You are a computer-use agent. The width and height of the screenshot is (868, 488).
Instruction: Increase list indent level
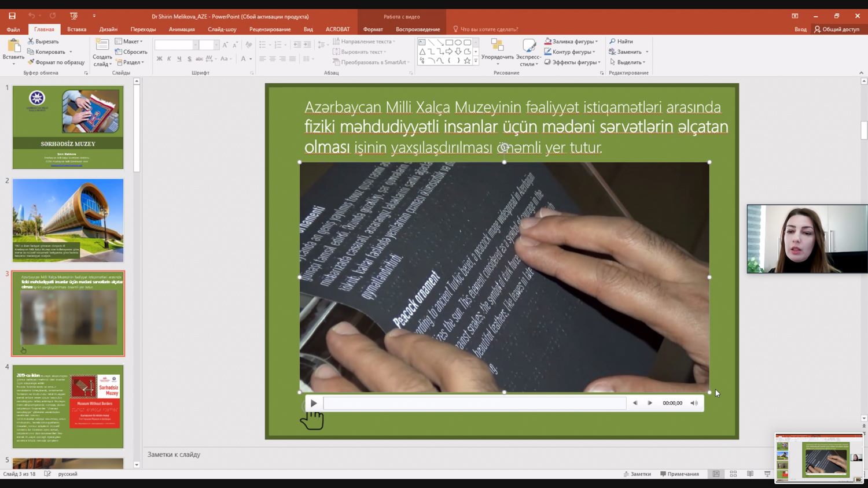point(307,45)
